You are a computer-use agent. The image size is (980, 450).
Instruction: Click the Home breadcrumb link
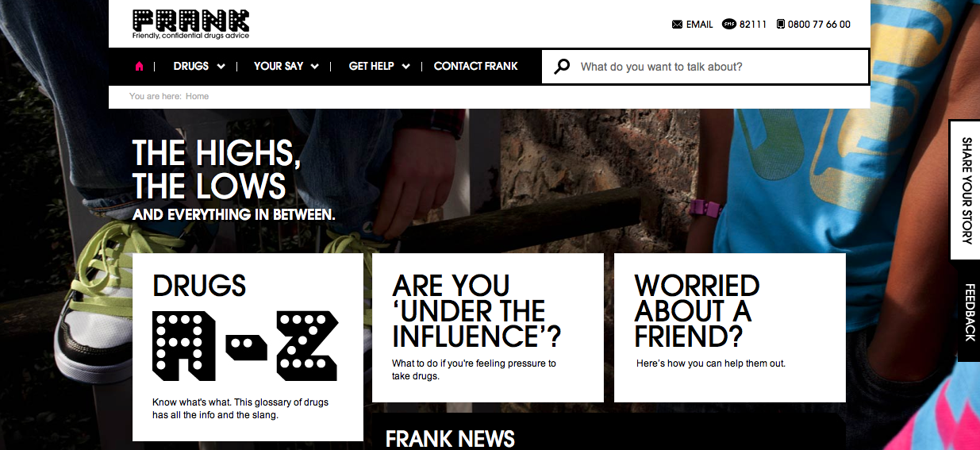pyautogui.click(x=197, y=97)
